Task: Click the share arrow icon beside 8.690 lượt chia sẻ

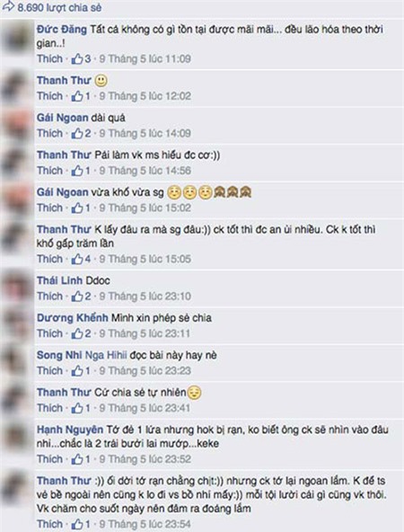Action: coord(8,6)
